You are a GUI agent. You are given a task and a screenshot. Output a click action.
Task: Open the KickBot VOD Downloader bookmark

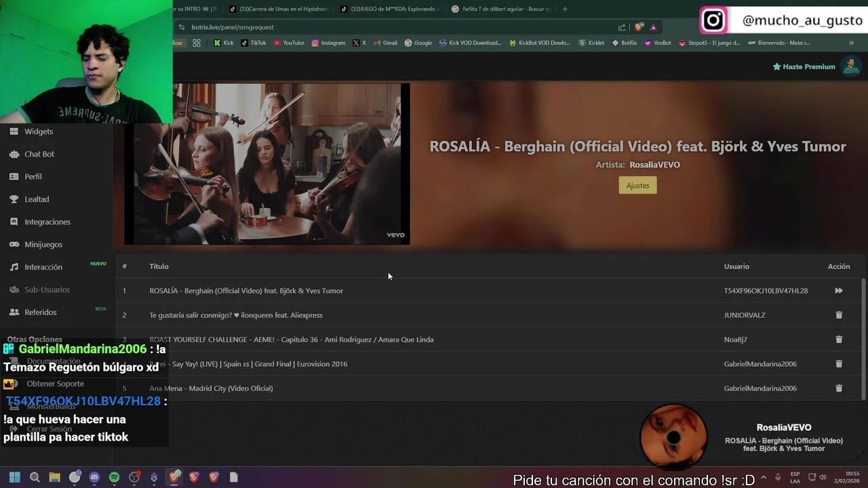click(540, 43)
